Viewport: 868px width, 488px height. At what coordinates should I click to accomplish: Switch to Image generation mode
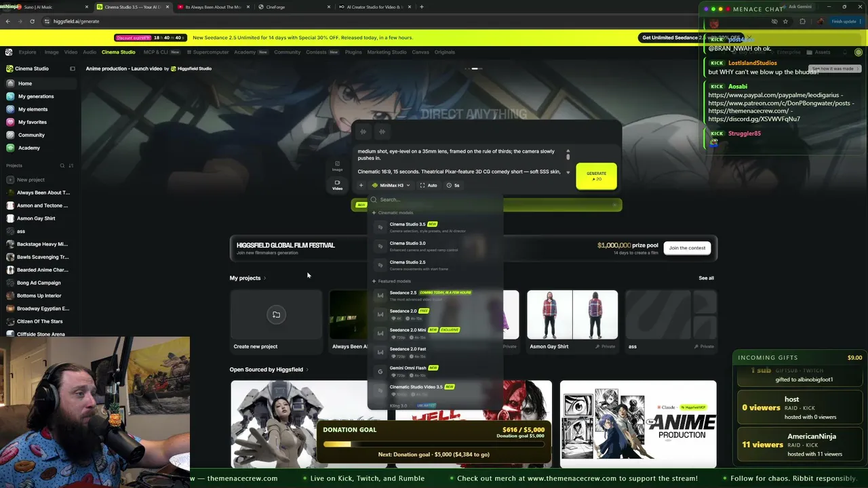point(337,166)
